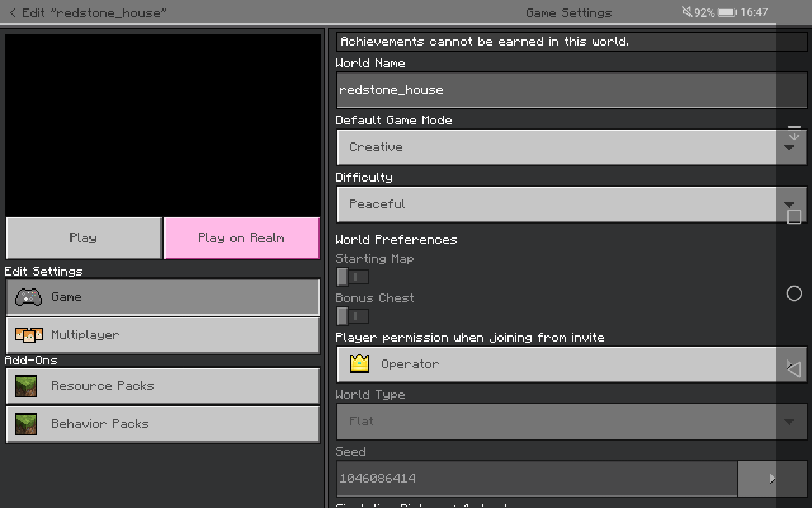Select the Seed field with 1046086414
812x508 pixels.
[x=537, y=479]
